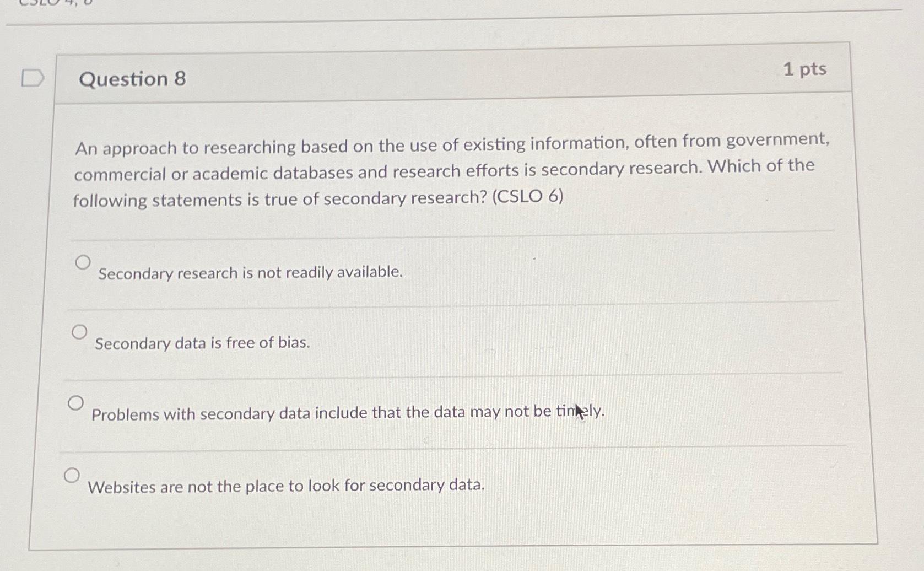Click the answer about websites and secondary data
This screenshot has width=924, height=571.
tap(287, 485)
